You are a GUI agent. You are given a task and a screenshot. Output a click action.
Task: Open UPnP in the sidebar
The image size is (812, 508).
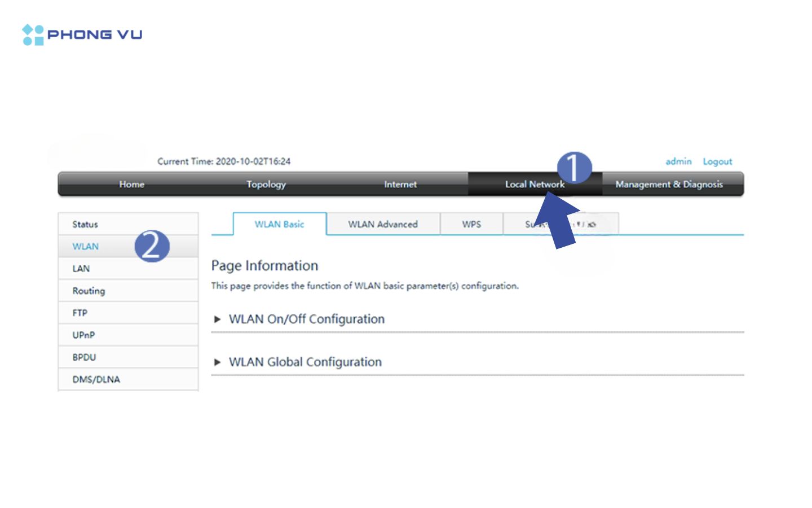128,335
